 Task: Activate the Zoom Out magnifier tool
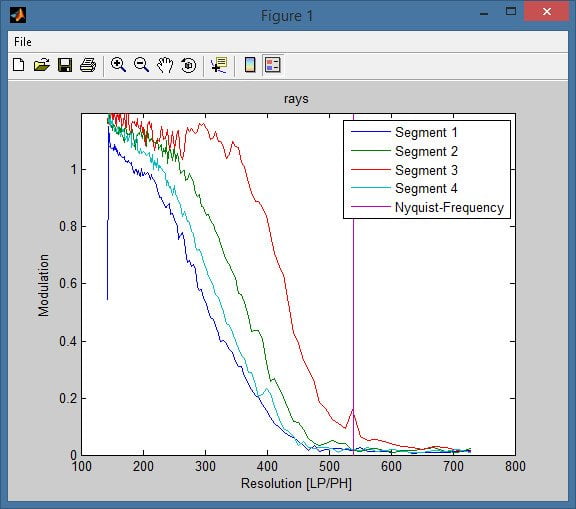point(141,65)
